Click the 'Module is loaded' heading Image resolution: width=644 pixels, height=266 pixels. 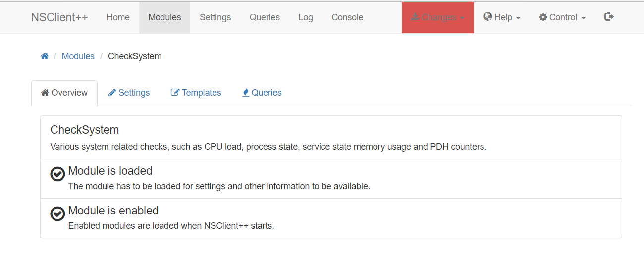click(x=110, y=171)
